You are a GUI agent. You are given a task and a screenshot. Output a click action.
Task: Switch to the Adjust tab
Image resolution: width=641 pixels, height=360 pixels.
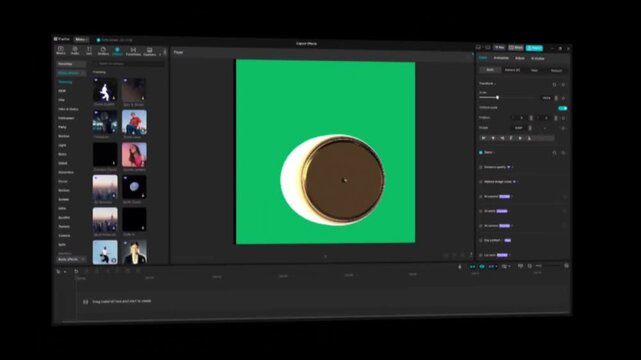pyautogui.click(x=520, y=58)
